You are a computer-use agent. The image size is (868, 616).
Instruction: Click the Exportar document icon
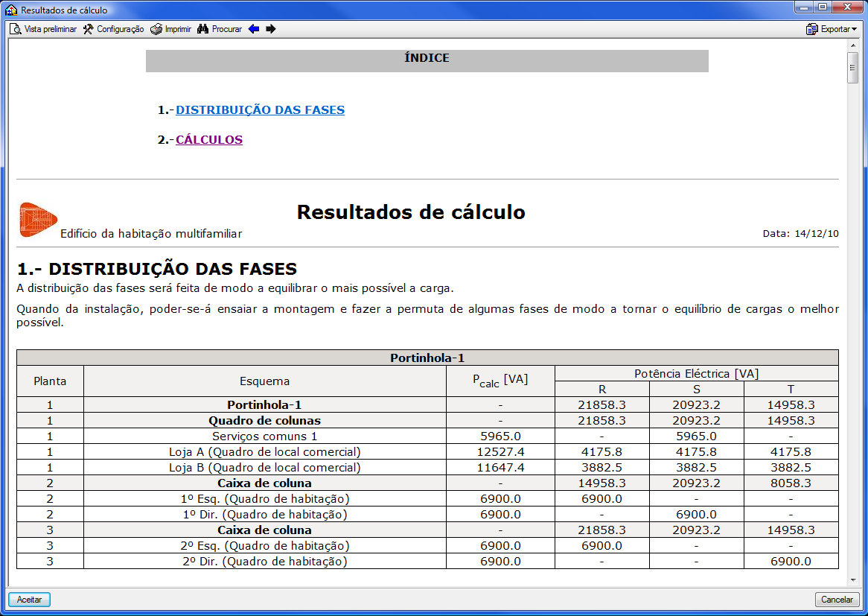[812, 29]
